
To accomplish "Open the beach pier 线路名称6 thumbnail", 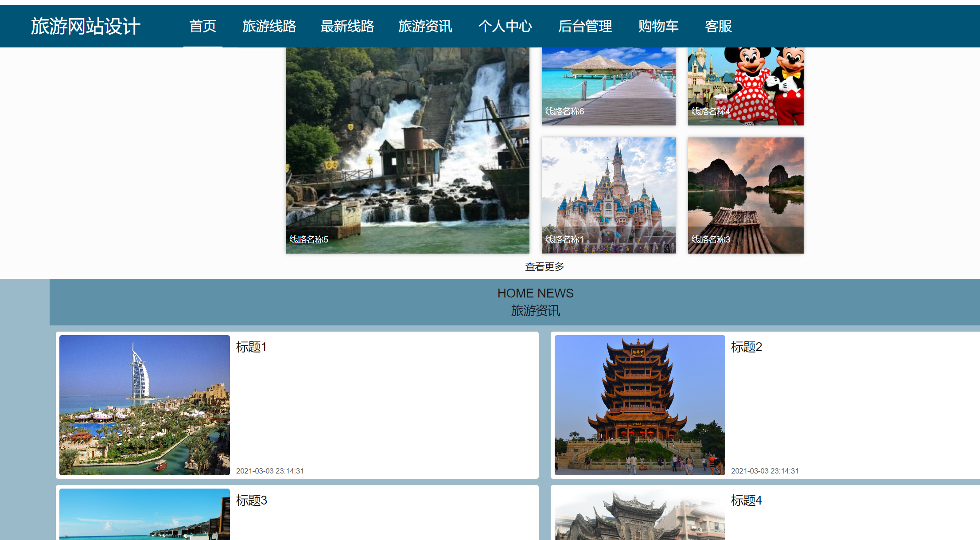I will coord(608,86).
